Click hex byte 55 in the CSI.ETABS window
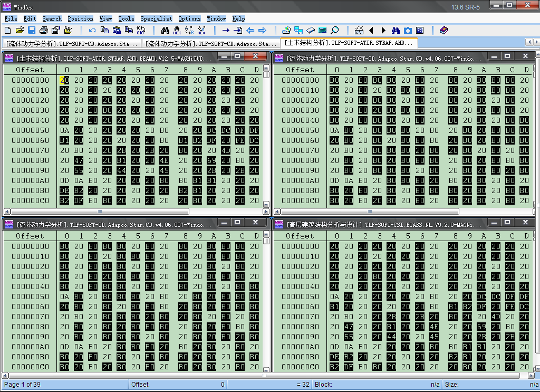 tap(349, 336)
